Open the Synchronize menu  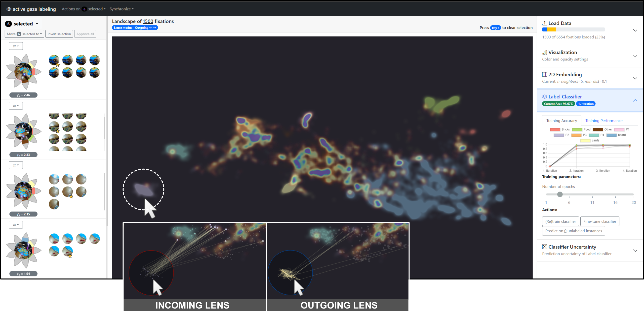coord(121,9)
